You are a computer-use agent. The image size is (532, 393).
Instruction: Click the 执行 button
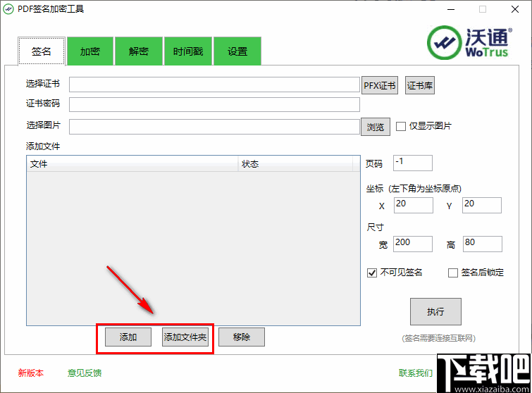[435, 311]
